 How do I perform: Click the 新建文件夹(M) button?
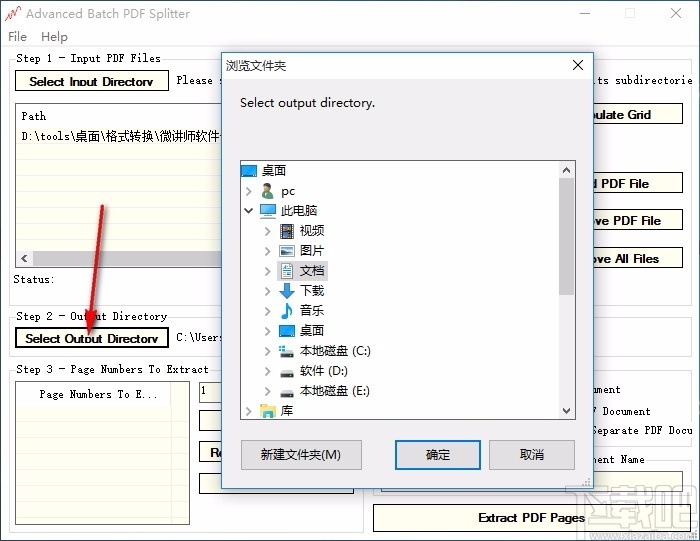[x=301, y=455]
